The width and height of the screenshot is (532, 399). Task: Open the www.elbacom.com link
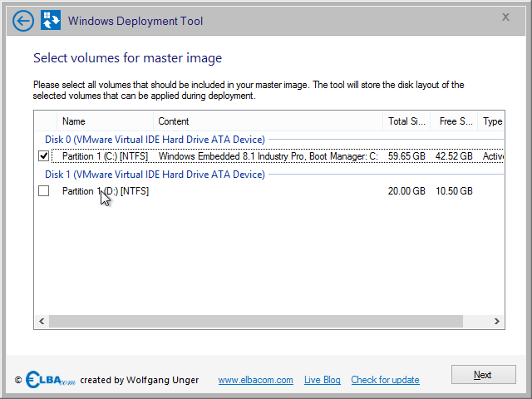(x=255, y=380)
